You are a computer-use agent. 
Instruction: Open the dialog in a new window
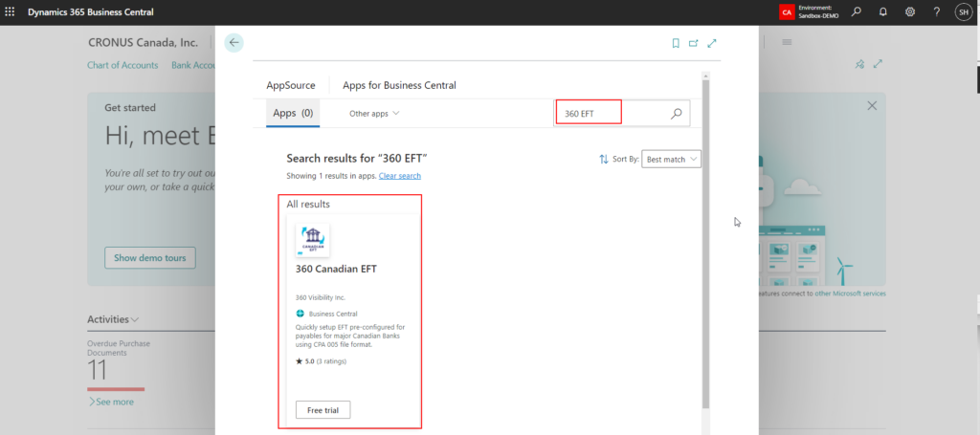pyautogui.click(x=693, y=43)
